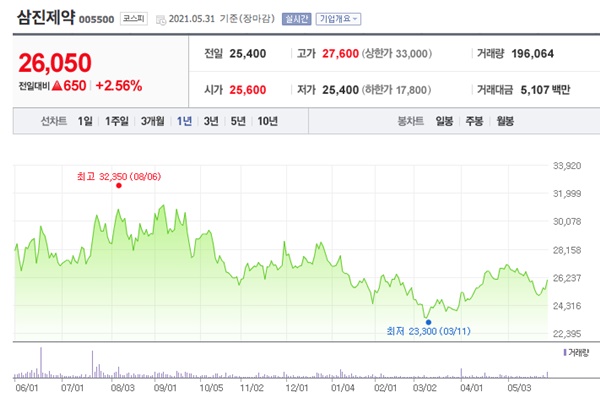
Task: Select the 1주일 line chart period
Action: pyautogui.click(x=117, y=121)
